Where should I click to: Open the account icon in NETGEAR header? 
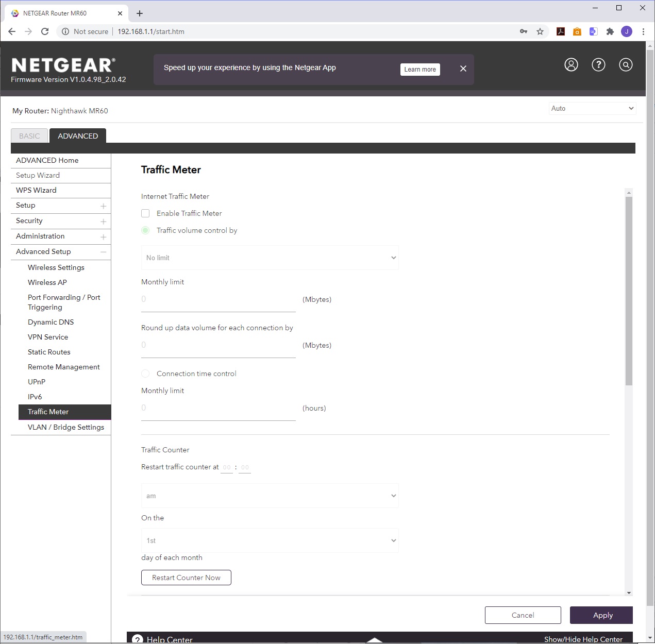[x=571, y=64]
